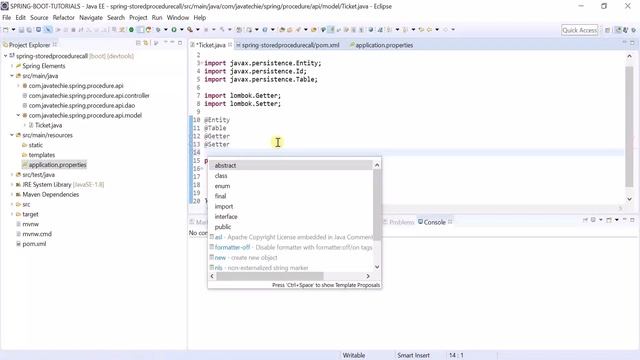Maximize the editor area
The image size is (640, 360).
click(x=632, y=43)
